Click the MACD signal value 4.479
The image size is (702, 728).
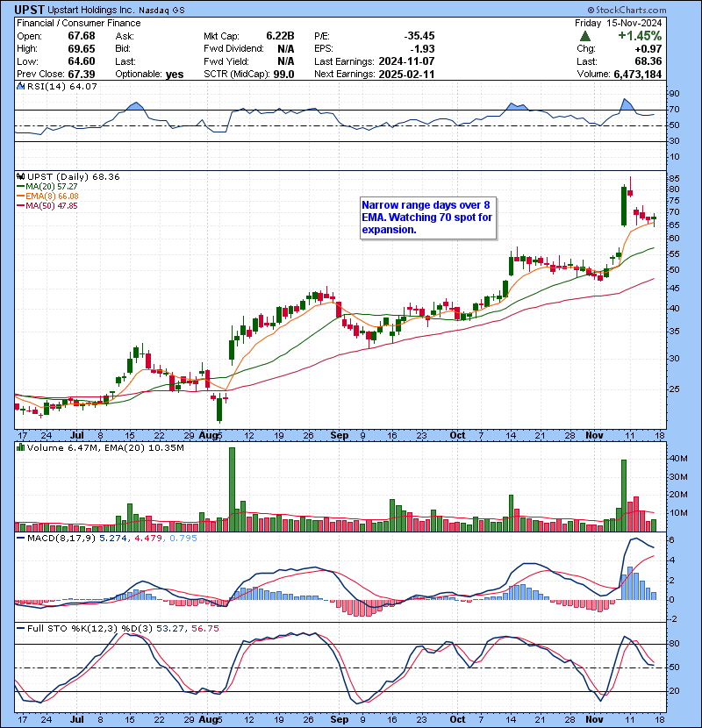point(148,539)
